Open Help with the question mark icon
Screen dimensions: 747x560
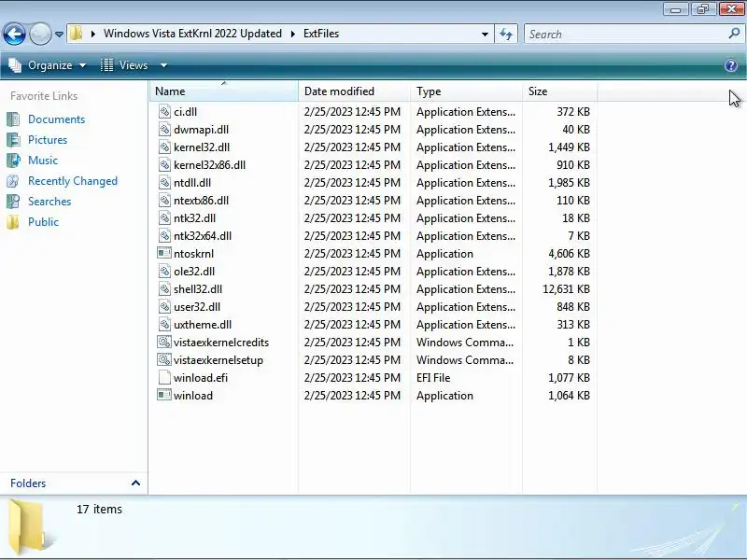[x=731, y=65]
